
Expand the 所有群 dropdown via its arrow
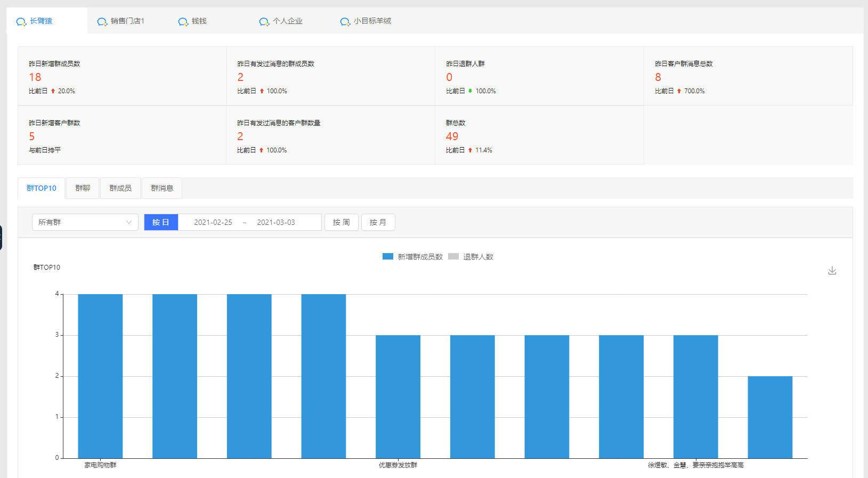click(129, 222)
